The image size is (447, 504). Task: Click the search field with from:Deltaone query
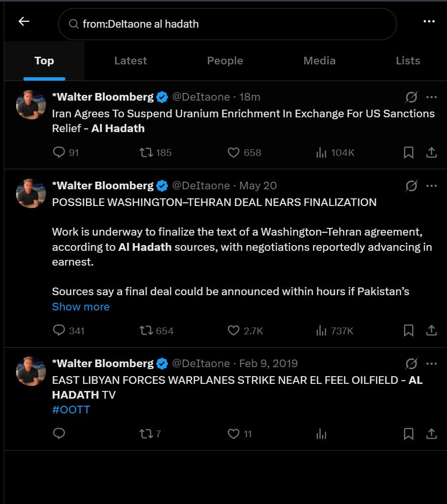[x=228, y=24]
